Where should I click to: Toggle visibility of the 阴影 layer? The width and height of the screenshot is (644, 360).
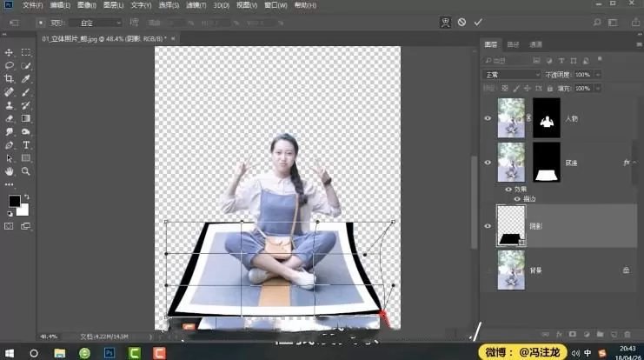pyautogui.click(x=488, y=225)
